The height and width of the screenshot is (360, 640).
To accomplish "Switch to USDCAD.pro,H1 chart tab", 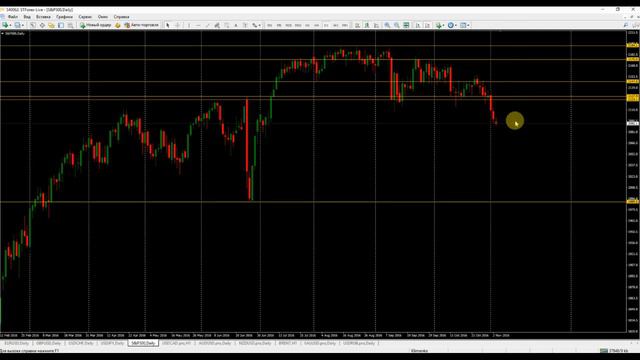I will click(177, 343).
